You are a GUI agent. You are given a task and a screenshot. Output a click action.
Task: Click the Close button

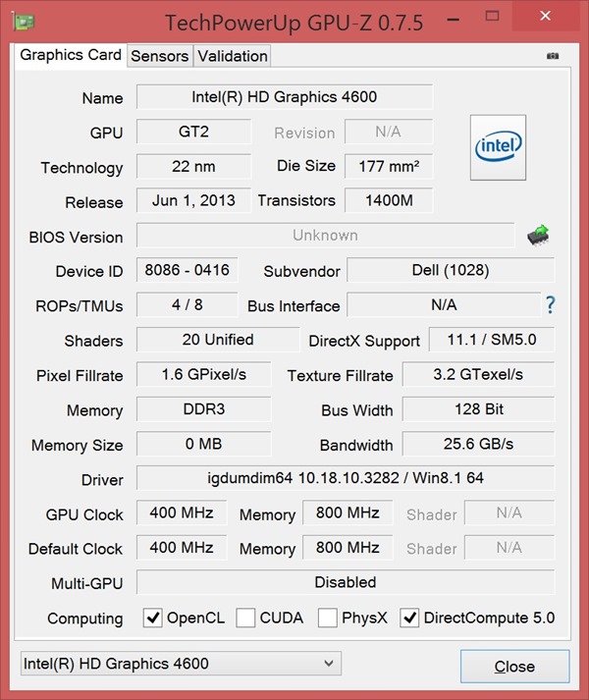514,666
